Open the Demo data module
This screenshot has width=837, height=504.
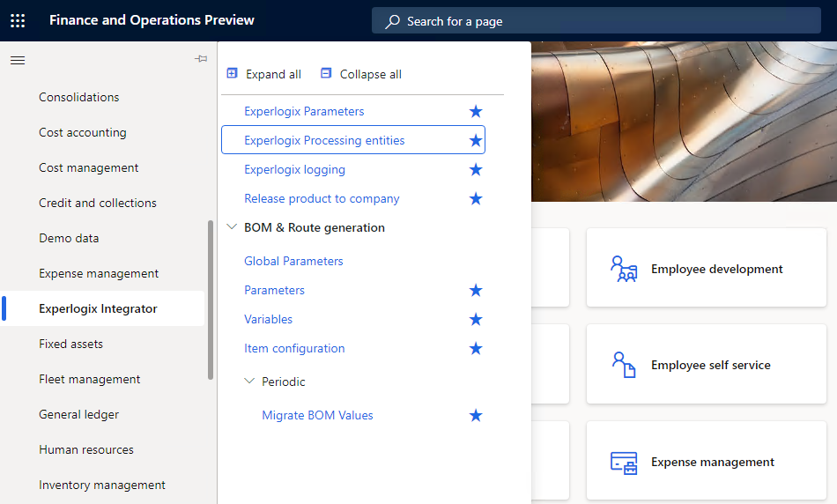69,238
